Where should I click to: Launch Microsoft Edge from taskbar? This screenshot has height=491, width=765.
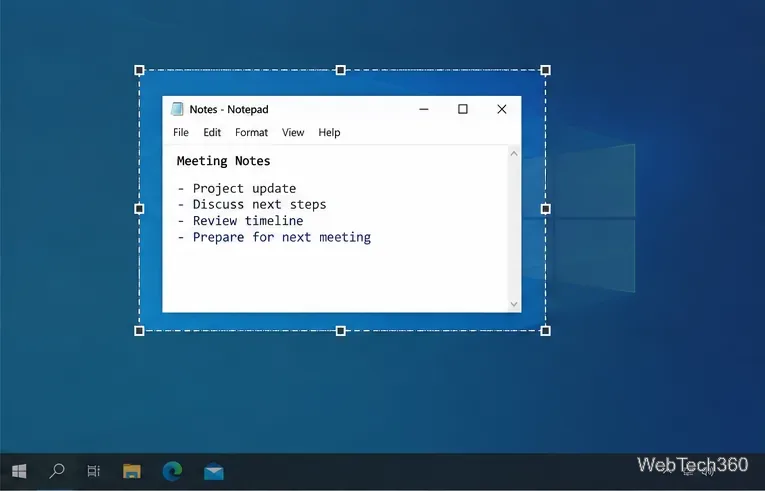pyautogui.click(x=172, y=471)
